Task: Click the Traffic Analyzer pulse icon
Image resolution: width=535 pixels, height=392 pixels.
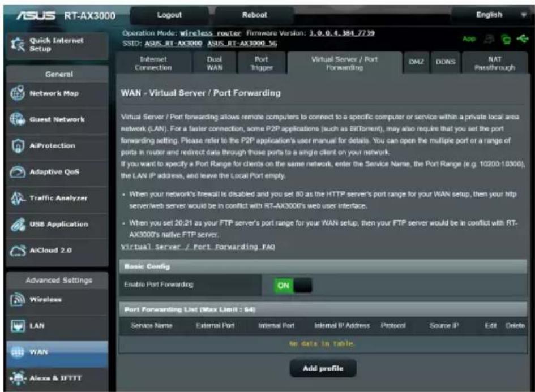Action: click(x=18, y=198)
